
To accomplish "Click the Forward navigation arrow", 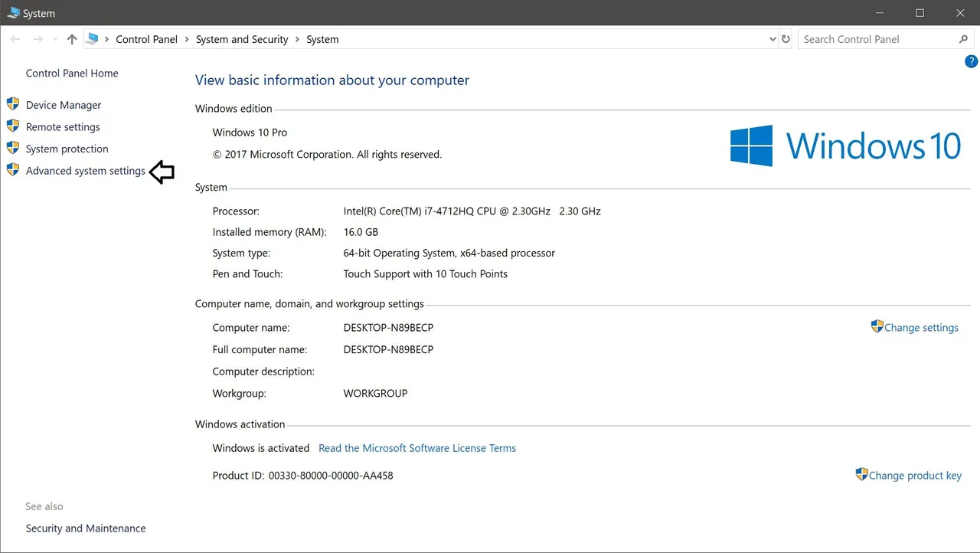I will pos(38,39).
